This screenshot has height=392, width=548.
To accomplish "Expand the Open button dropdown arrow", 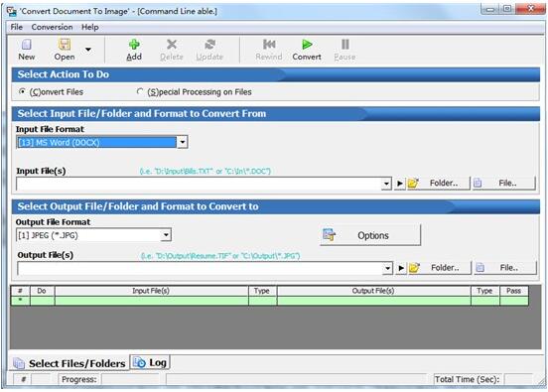I will click(x=88, y=50).
